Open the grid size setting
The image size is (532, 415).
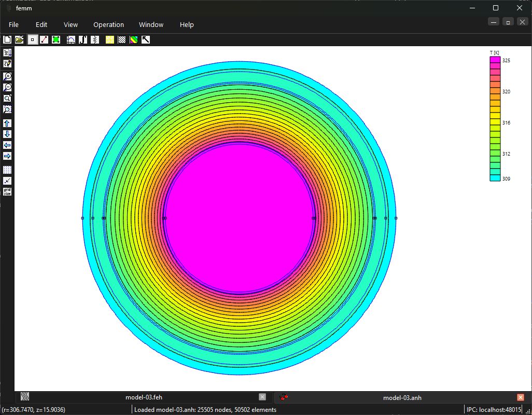click(x=7, y=191)
